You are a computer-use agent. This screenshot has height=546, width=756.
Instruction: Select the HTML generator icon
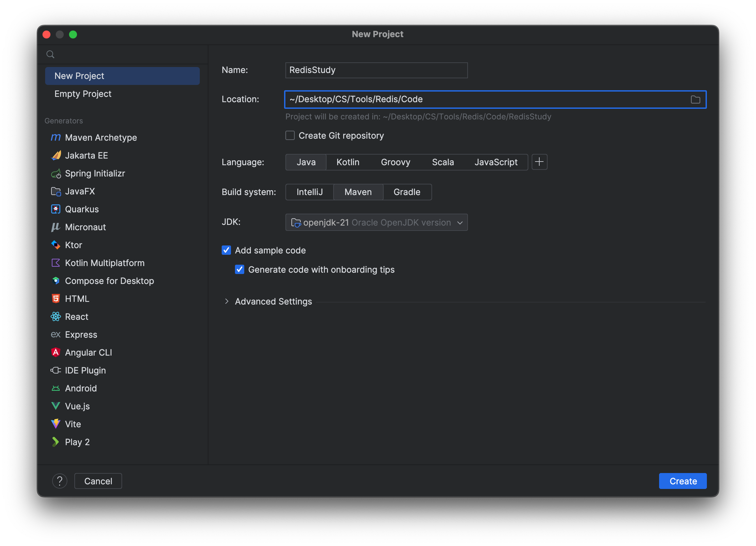click(x=56, y=299)
